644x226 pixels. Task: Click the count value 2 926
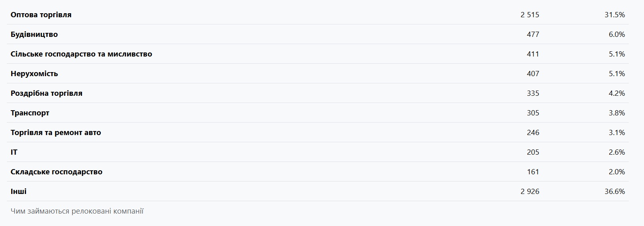(530, 192)
